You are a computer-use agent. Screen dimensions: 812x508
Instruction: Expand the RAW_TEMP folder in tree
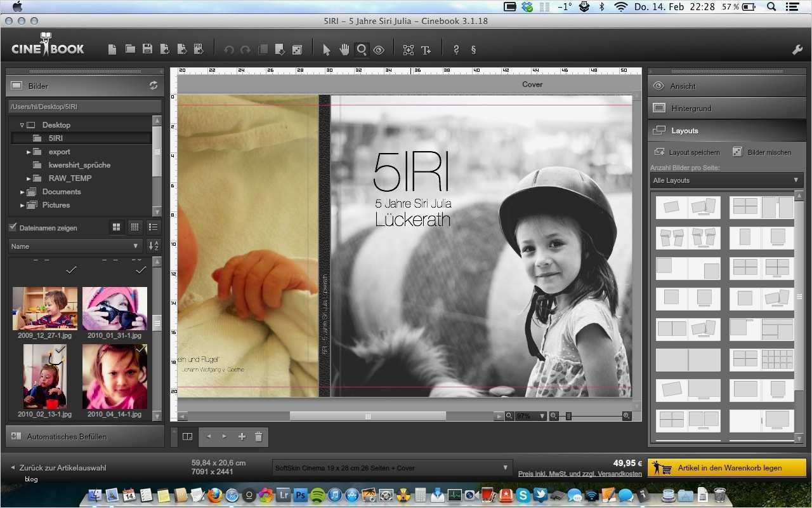point(29,178)
